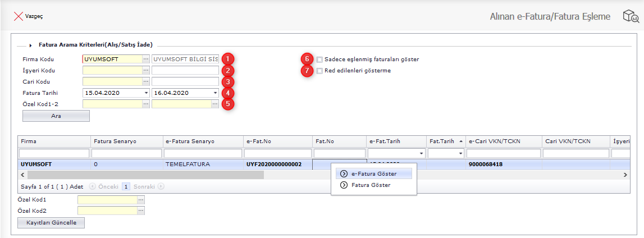
Task: Expand the e-Fat.Tarih column filter dropdown
Action: click(421, 153)
